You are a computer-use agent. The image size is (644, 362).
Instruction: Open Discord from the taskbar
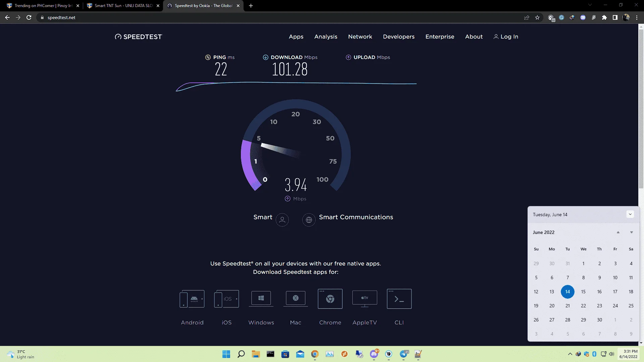pyautogui.click(x=374, y=354)
